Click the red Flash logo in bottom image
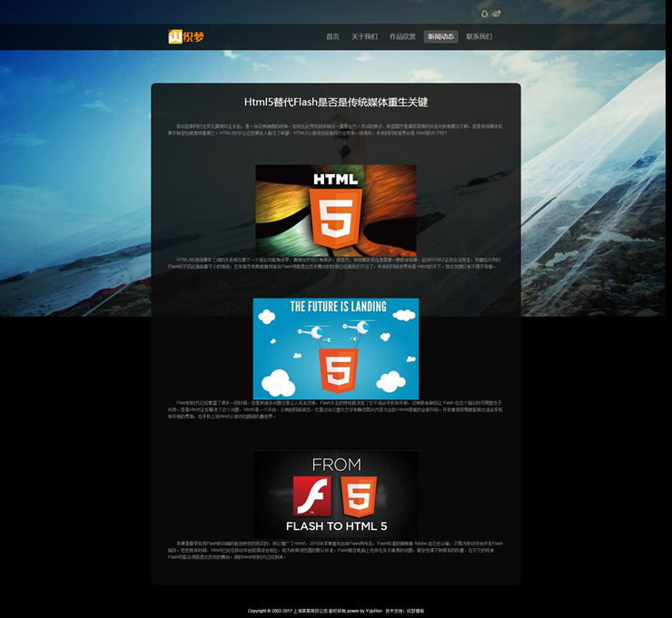This screenshot has height=618, width=672. (x=311, y=496)
